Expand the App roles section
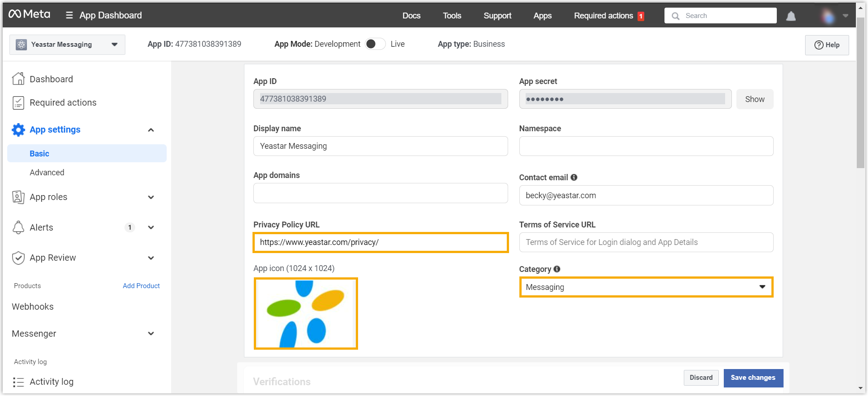Screen dimensions: 868x396 (x=151, y=197)
